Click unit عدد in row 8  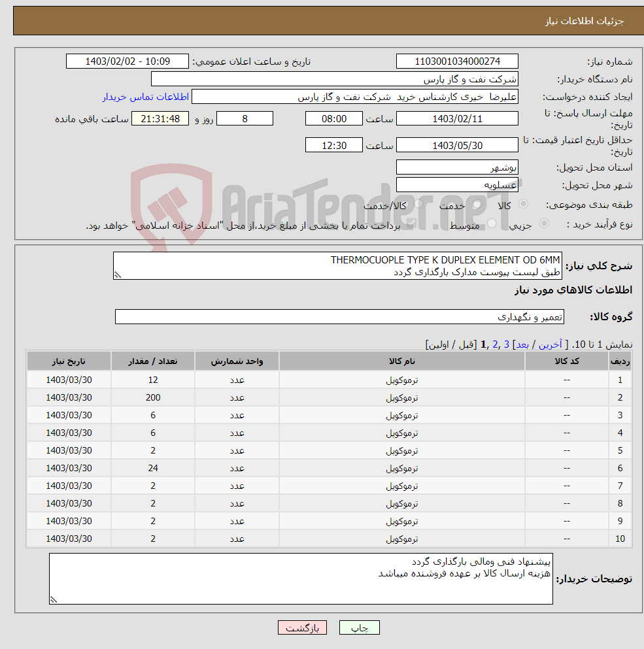coord(237,504)
